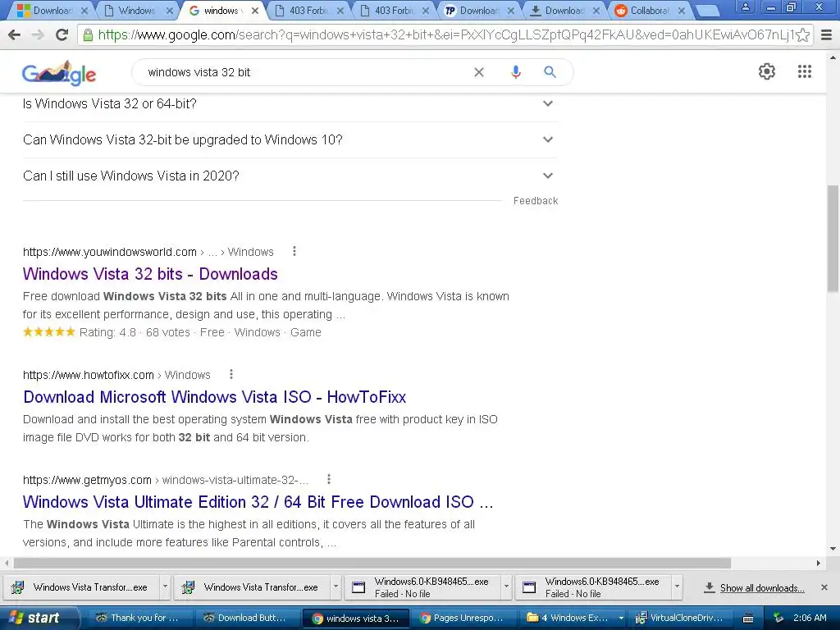Open options dots for howtofixx.com result
The image size is (840, 630).
[231, 374]
